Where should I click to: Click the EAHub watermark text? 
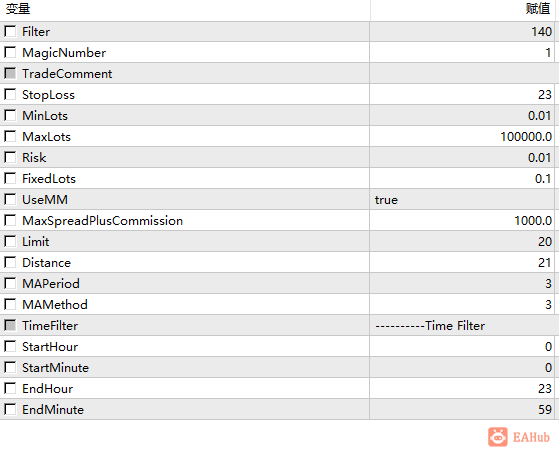click(531, 437)
